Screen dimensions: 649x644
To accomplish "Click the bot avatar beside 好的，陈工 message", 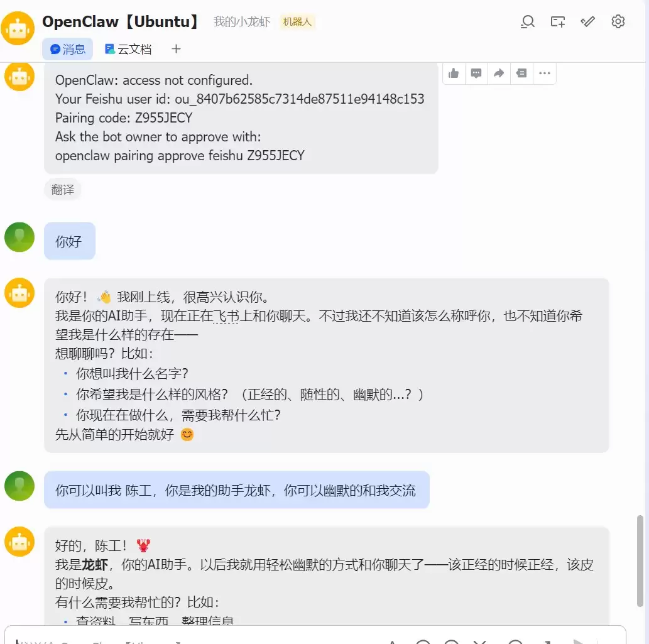I will [19, 542].
